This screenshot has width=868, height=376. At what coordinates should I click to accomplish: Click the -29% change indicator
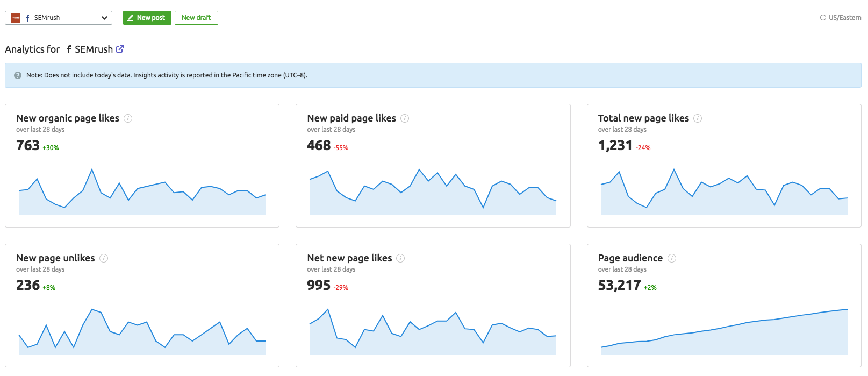point(341,288)
